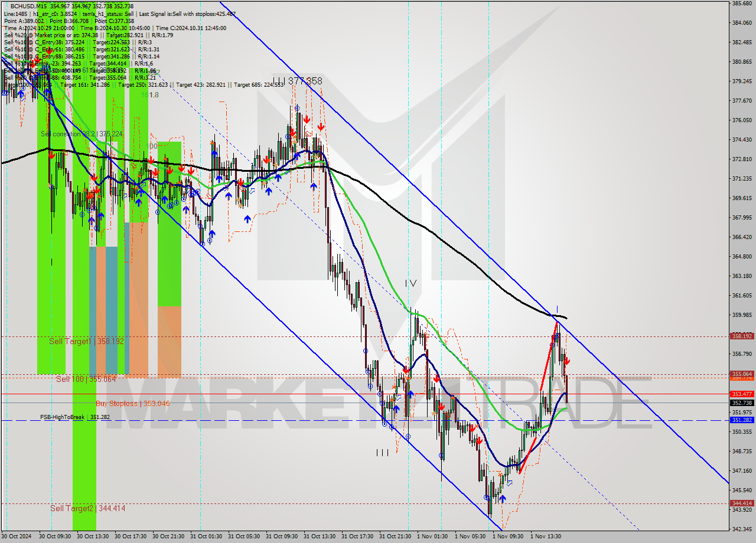Image resolution: width=756 pixels, height=543 pixels.
Task: Click the 'Sell correction 38.2 | 375.224' label
Action: coord(82,134)
